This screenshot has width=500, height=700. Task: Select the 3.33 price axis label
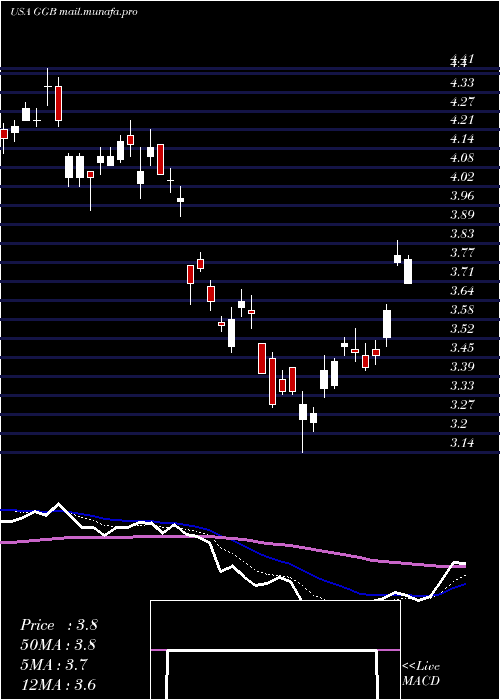pyautogui.click(x=462, y=385)
